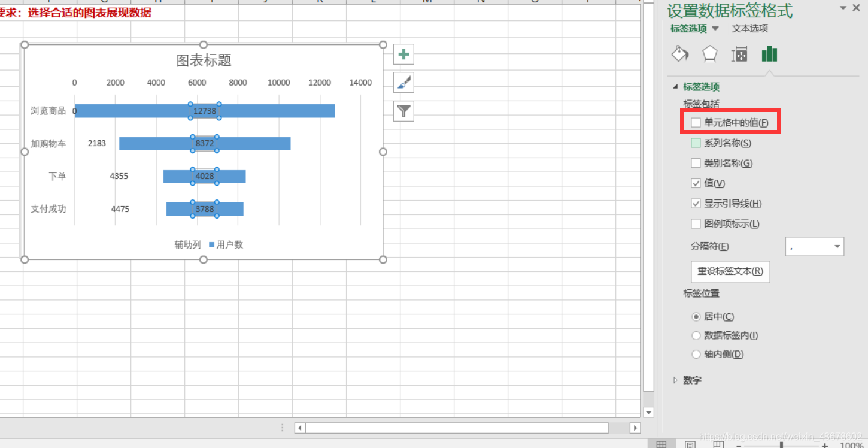Click the vertical scrollbar down arrow
The width and height of the screenshot is (868, 448).
(x=648, y=412)
